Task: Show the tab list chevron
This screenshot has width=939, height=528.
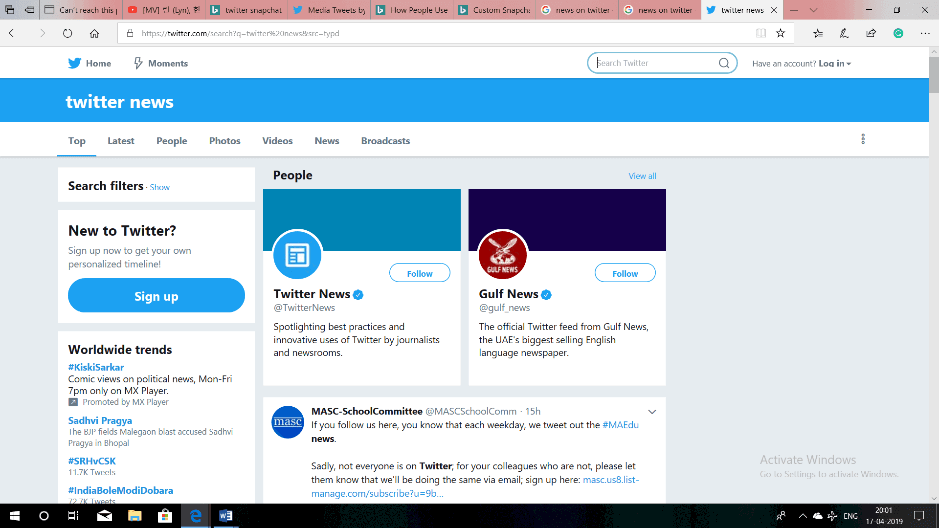Action: coord(813,10)
